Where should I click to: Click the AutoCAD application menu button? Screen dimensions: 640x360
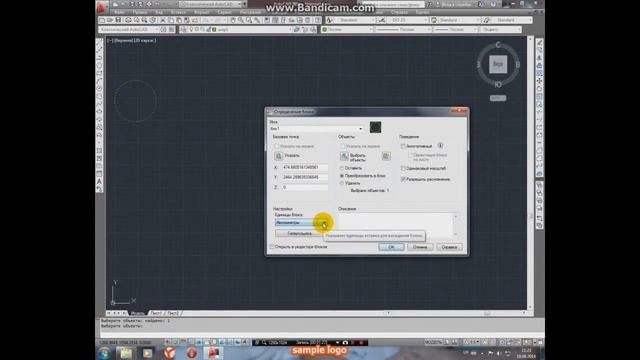click(101, 7)
